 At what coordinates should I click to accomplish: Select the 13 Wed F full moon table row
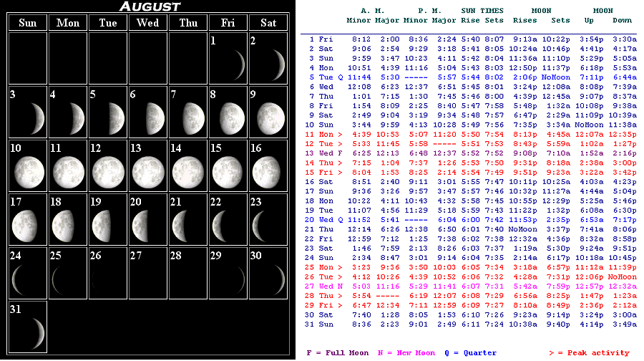[470, 153]
